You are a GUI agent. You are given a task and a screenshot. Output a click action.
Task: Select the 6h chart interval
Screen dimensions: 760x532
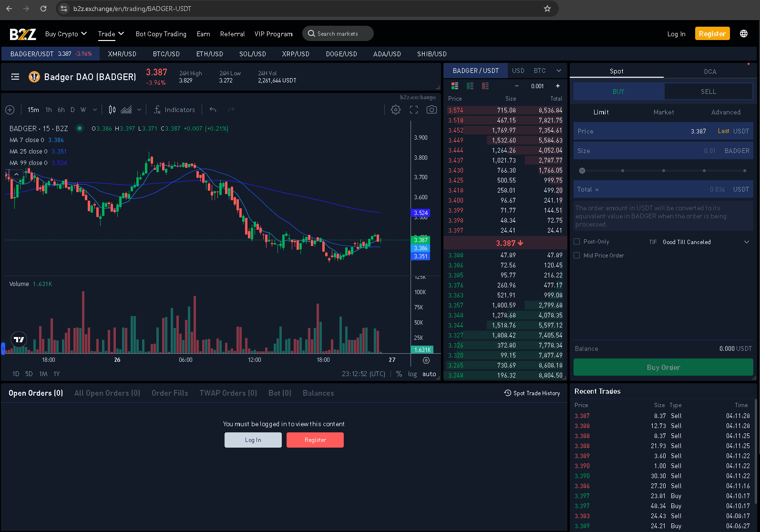tap(61, 110)
